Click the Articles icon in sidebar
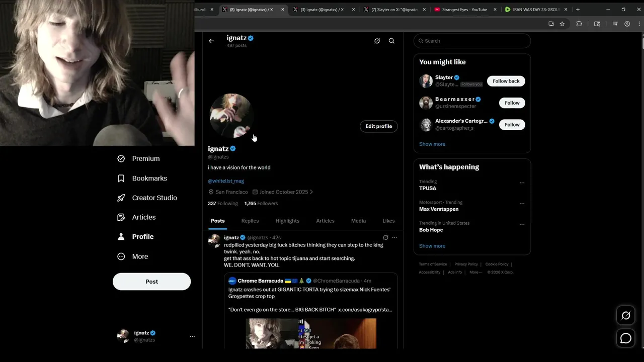 pyautogui.click(x=121, y=217)
